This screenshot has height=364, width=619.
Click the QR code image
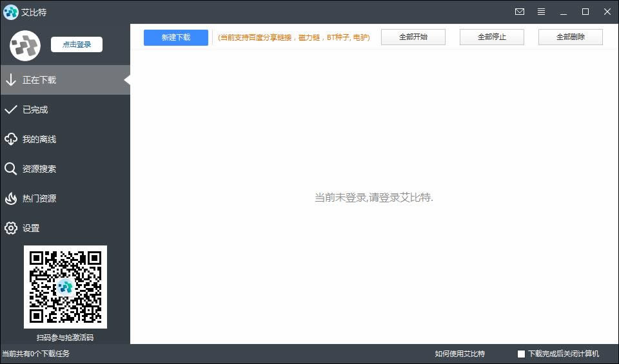(x=65, y=287)
